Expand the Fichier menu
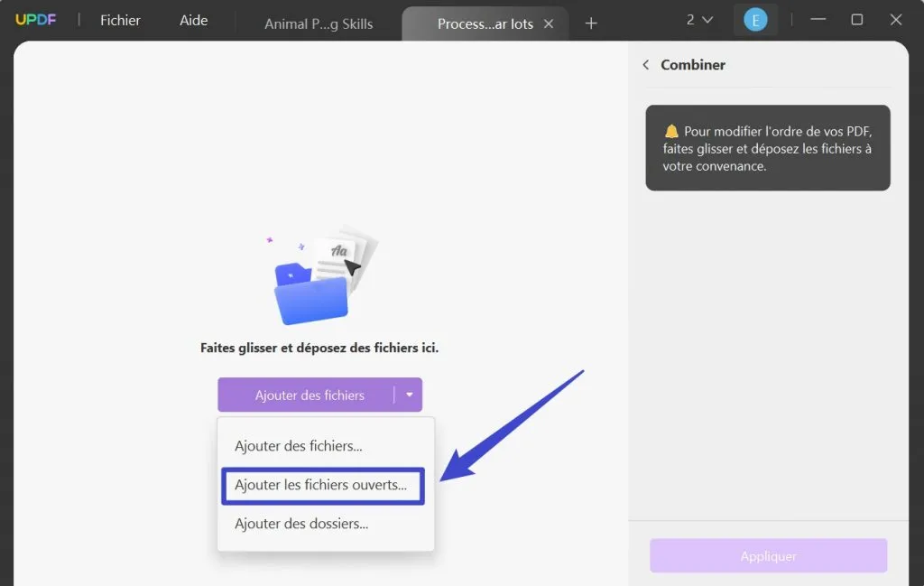The height and width of the screenshot is (586, 924). [120, 20]
